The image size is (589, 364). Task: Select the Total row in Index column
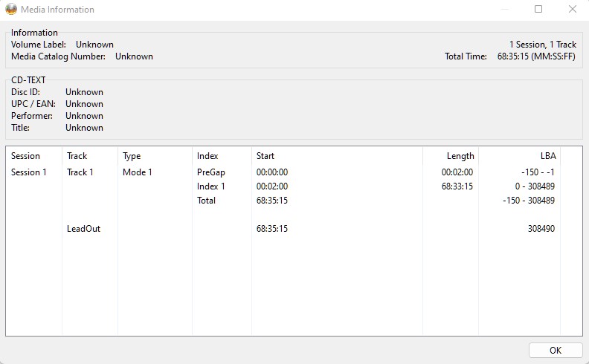tap(207, 201)
